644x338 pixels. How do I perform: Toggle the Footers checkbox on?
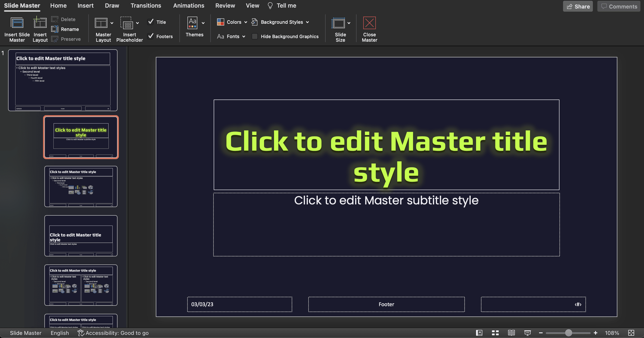pyautogui.click(x=151, y=36)
